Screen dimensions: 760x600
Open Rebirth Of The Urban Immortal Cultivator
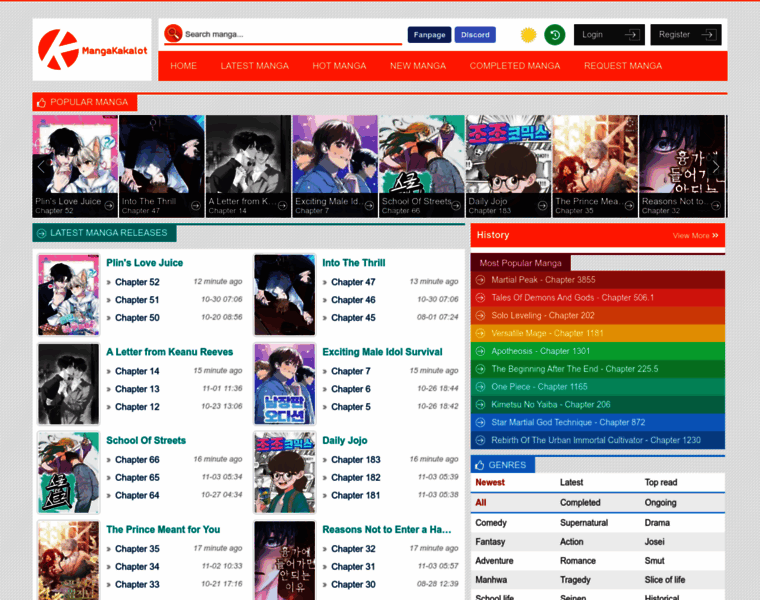pyautogui.click(x=596, y=441)
